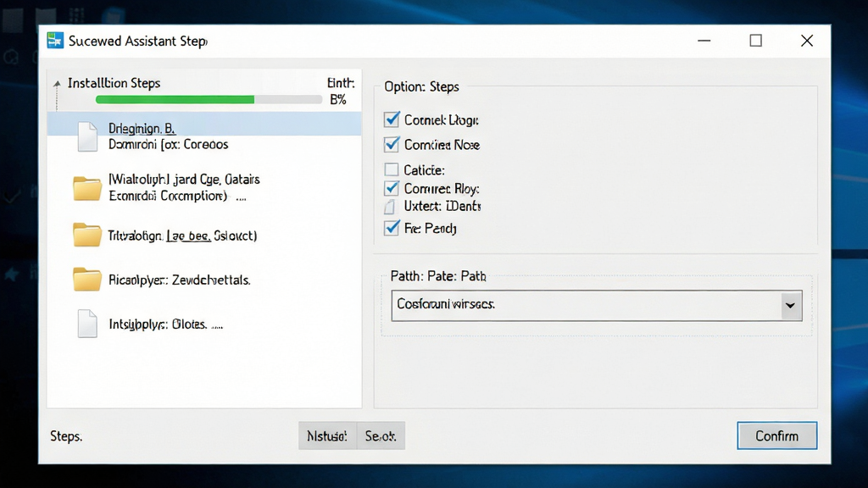868x488 pixels.
Task: Click the small page icon beside 'Uxtect: iDents'
Action: click(x=390, y=207)
